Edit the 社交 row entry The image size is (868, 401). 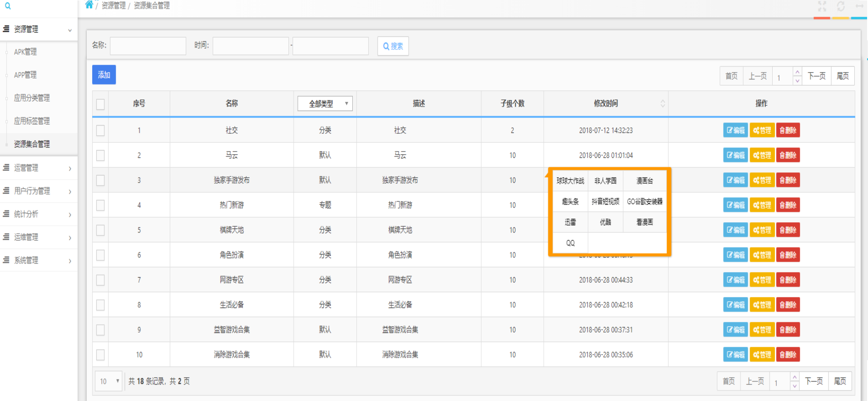(735, 130)
